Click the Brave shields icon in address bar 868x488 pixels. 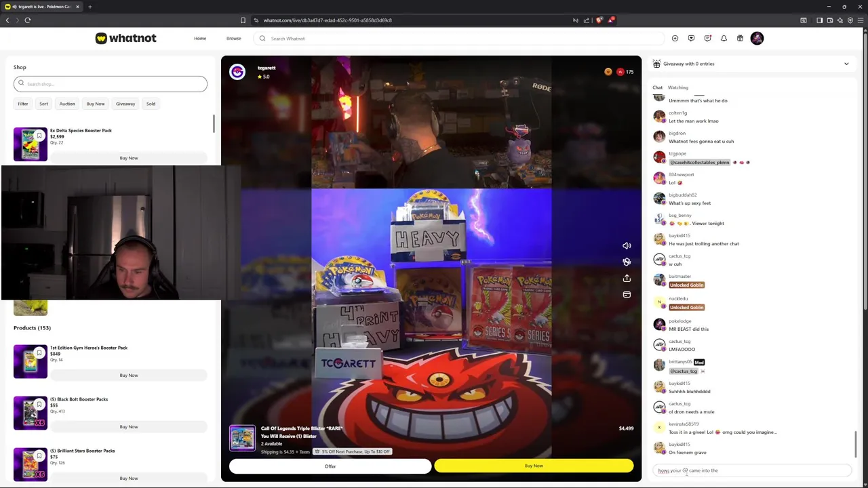[599, 20]
